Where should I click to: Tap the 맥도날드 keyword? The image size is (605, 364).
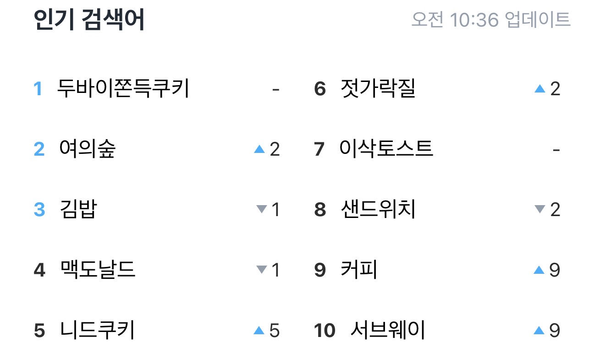tap(98, 270)
